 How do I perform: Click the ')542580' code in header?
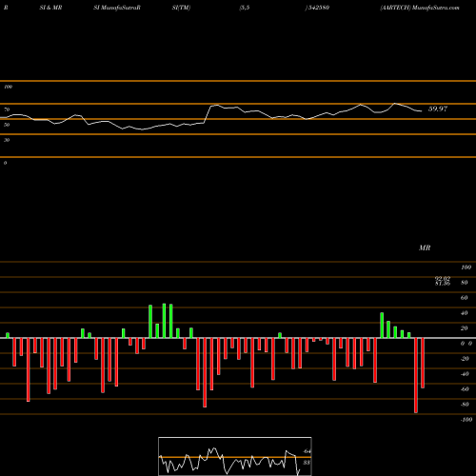click(x=317, y=8)
